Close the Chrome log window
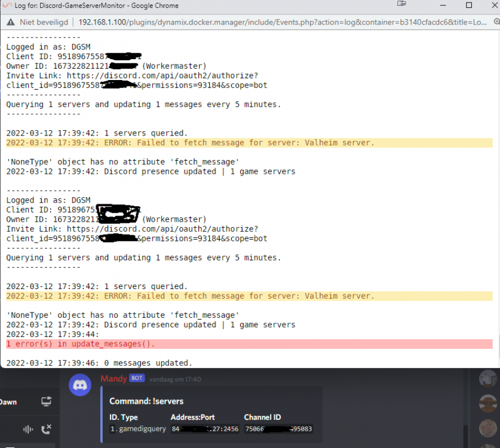This screenshot has width=500, height=448. (x=495, y=5)
